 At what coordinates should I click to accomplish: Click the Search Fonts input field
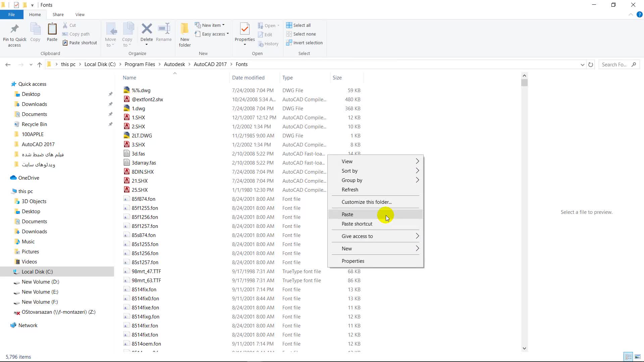614,65
